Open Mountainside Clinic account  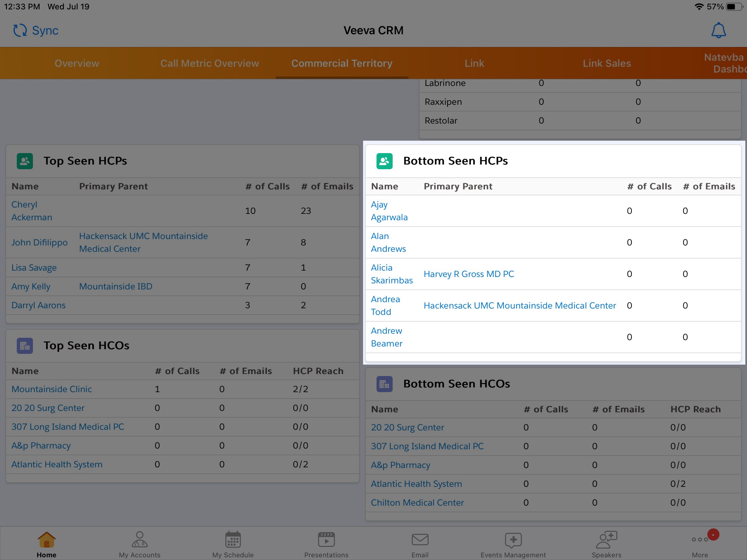coord(52,389)
